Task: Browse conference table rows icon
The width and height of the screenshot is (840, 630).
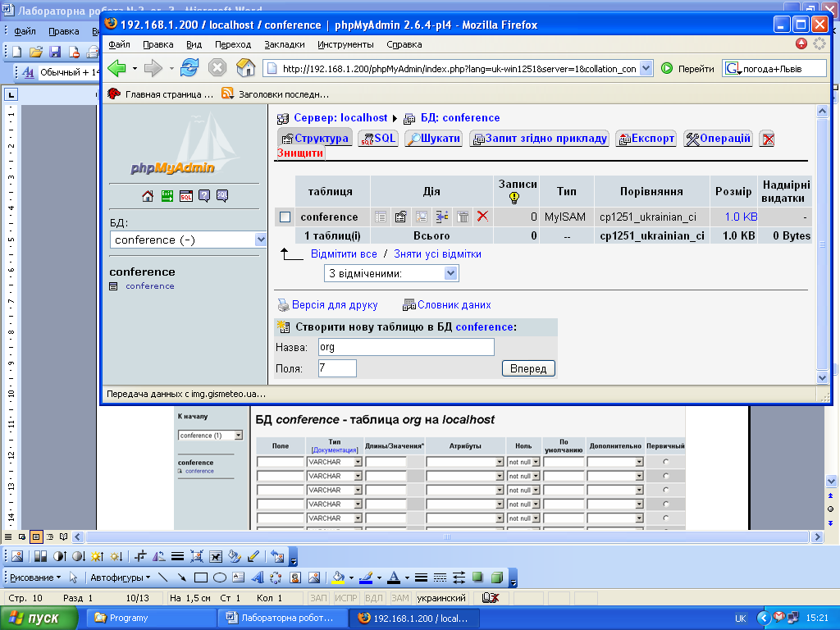Action: click(381, 217)
